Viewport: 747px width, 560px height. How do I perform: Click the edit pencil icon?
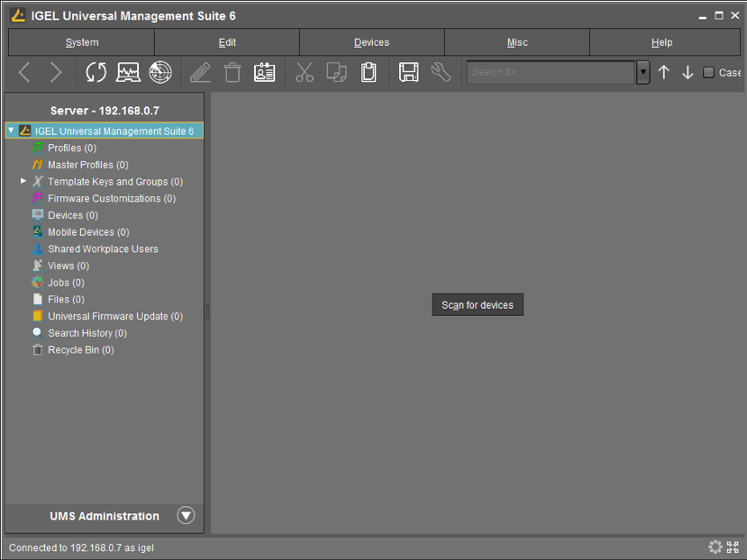[x=200, y=72]
